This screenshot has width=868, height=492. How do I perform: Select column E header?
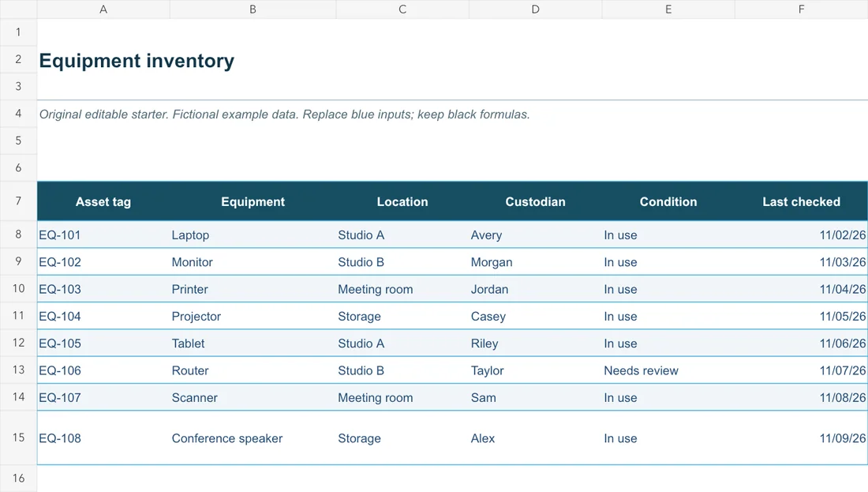pyautogui.click(x=668, y=9)
